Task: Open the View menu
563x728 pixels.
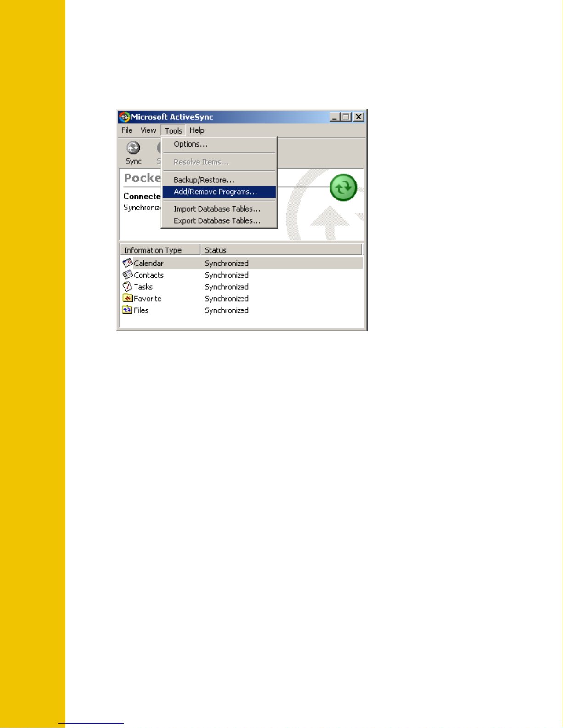Action: (x=148, y=130)
